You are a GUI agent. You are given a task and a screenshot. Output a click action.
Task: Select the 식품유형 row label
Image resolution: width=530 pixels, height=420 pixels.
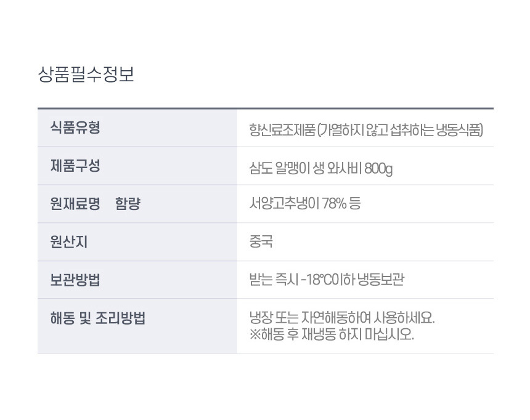(75, 128)
